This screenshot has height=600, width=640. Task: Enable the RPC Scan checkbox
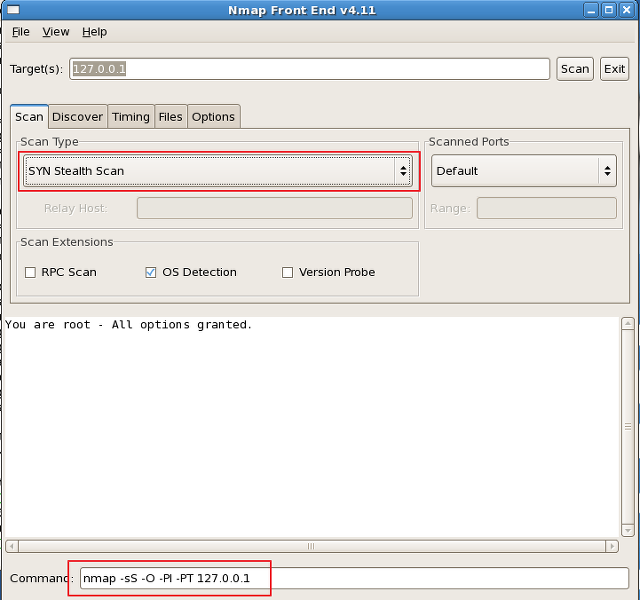pyautogui.click(x=30, y=272)
